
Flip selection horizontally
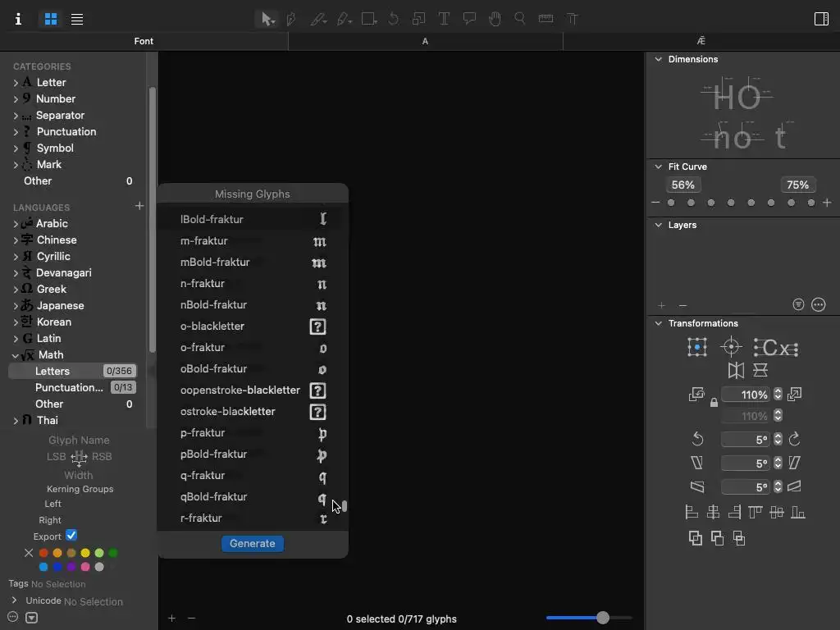coord(736,370)
